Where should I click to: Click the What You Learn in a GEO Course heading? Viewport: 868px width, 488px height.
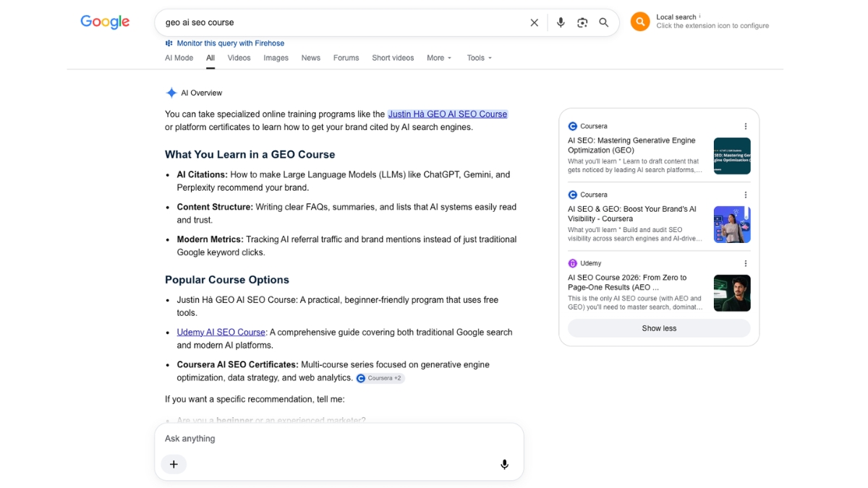coord(250,155)
